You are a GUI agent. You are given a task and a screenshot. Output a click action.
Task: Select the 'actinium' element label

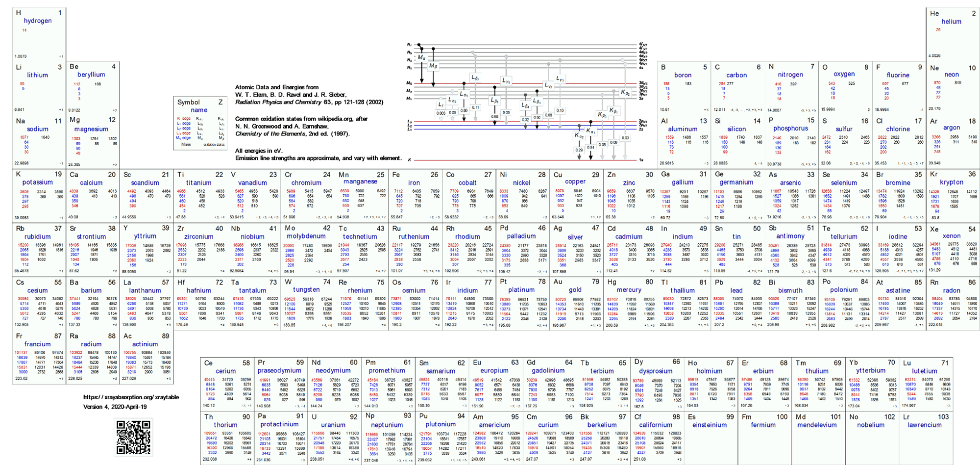(x=145, y=344)
